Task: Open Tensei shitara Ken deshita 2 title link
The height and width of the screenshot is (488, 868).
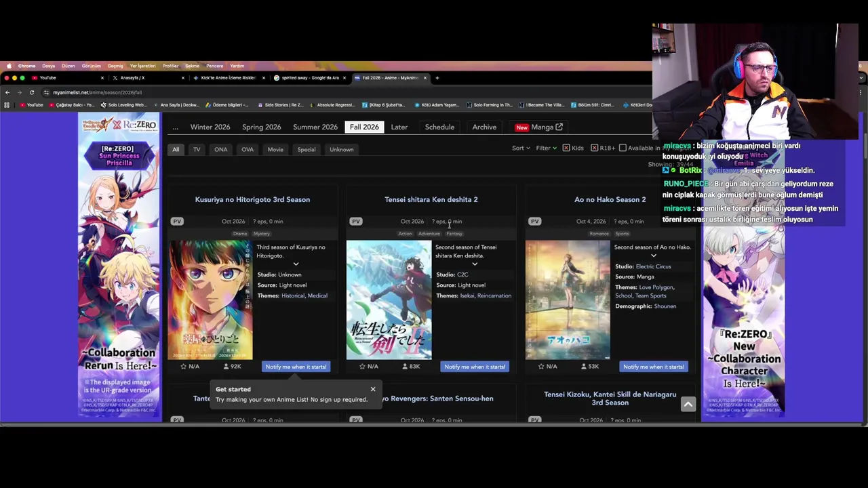Action: pos(431,199)
